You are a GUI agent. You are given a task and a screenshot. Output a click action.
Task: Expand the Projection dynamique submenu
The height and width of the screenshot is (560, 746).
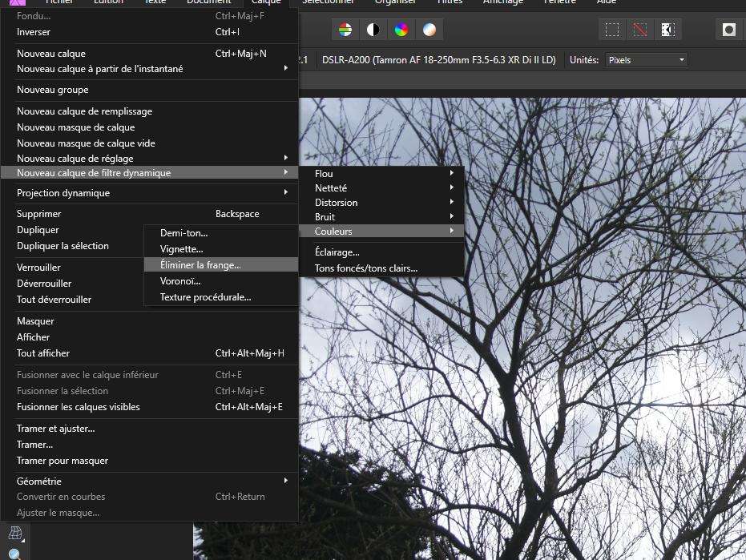150,193
